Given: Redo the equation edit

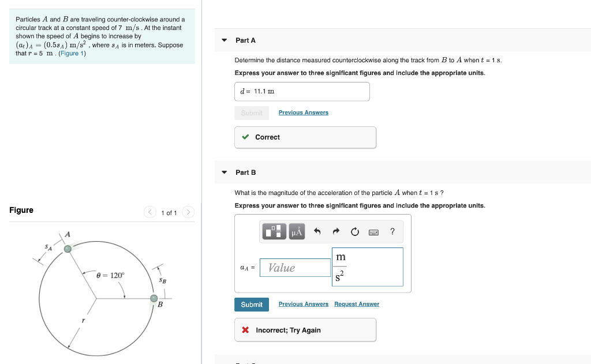Looking at the screenshot, I should 335,231.
